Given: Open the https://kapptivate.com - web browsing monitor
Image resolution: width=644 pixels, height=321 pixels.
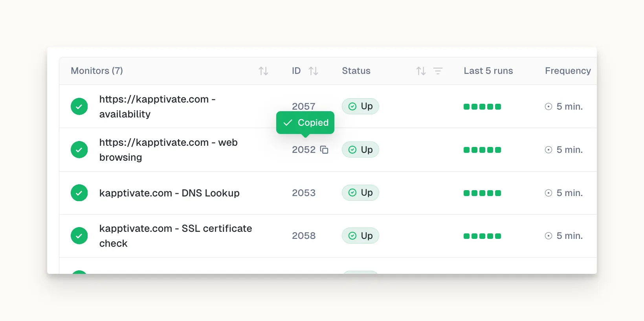Looking at the screenshot, I should coord(168,150).
